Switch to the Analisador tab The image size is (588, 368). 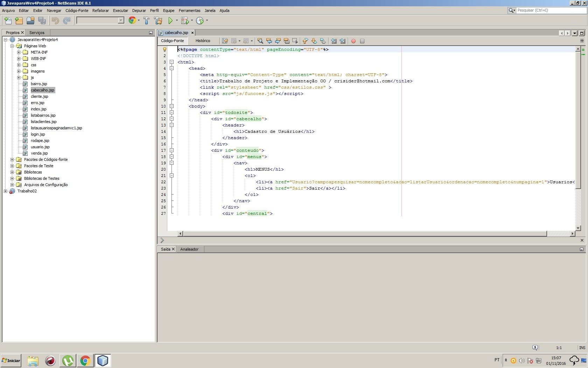pos(189,249)
